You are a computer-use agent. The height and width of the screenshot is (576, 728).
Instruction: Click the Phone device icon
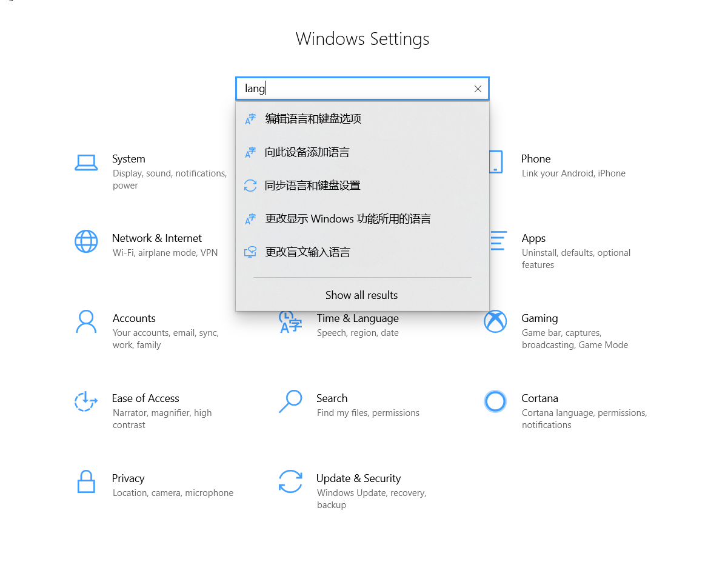496,162
